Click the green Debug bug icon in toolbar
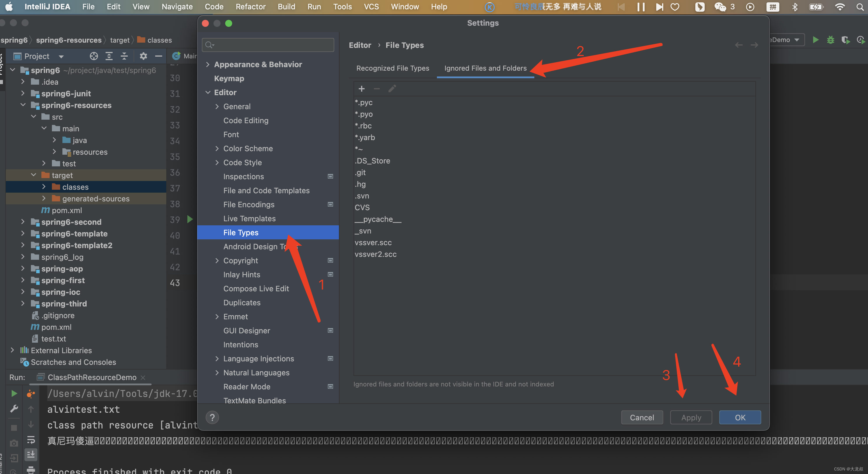 coord(830,40)
